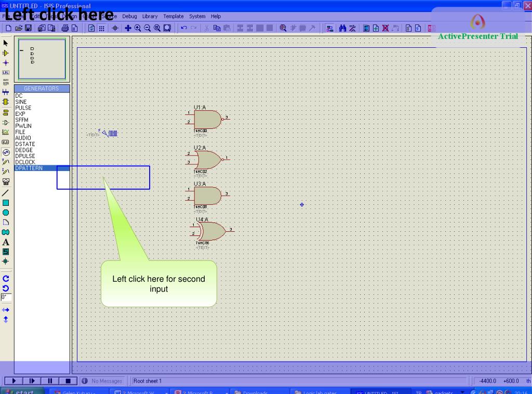532x394 pixels.
Task: Click the Print icon in the toolbar
Action: 65,28
